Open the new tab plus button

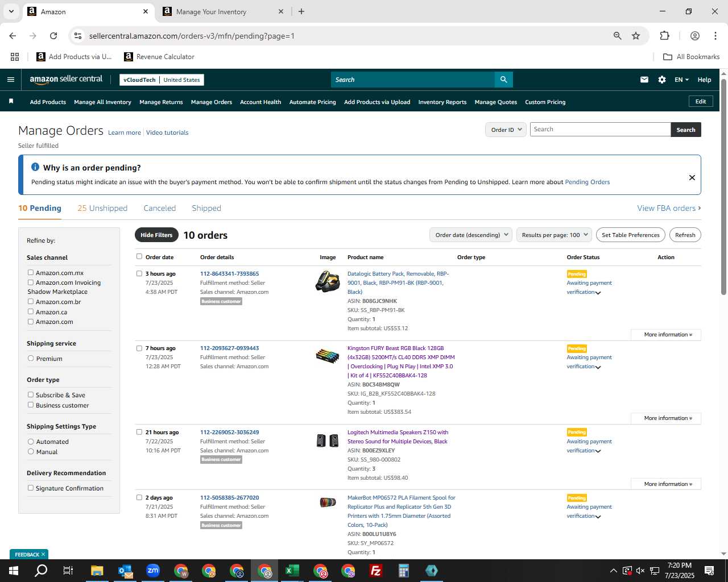pyautogui.click(x=301, y=11)
